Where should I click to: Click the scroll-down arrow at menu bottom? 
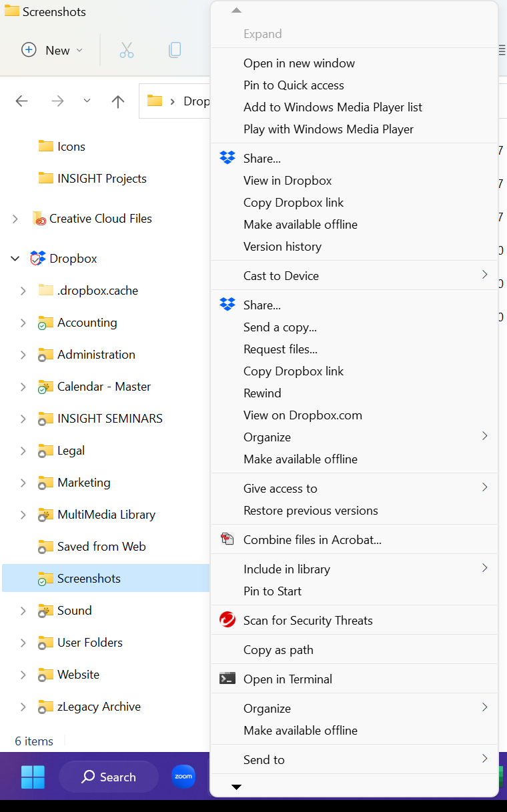pyautogui.click(x=235, y=787)
